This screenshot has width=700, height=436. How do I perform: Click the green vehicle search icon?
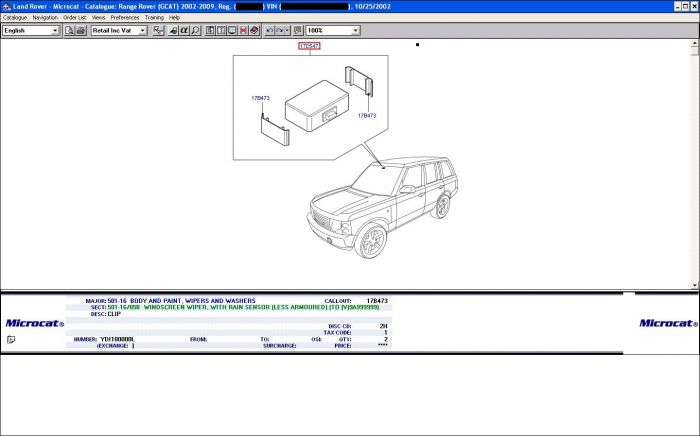(x=173, y=30)
